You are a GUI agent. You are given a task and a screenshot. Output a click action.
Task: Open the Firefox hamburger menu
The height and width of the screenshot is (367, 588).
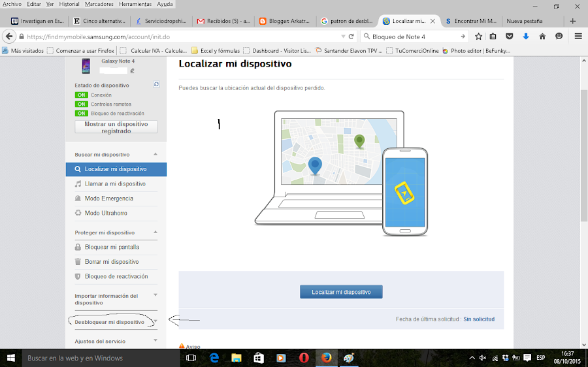tap(578, 37)
